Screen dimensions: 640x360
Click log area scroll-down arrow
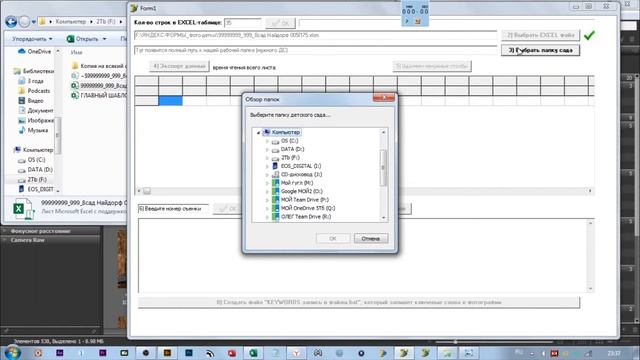[590, 289]
